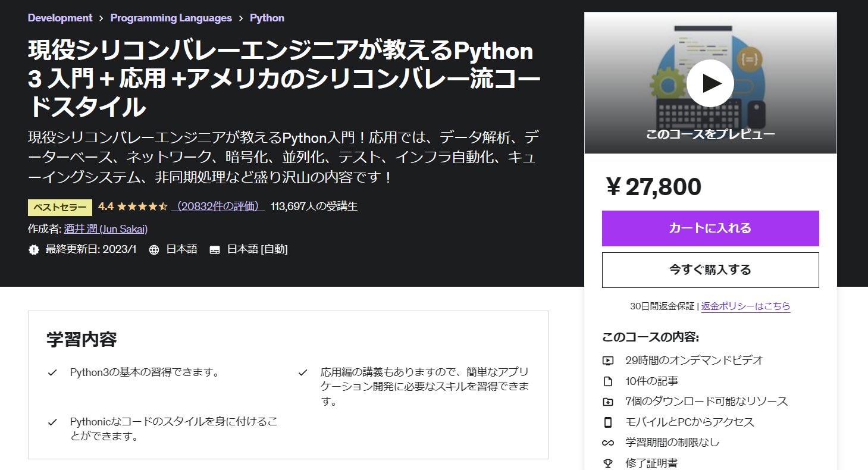Open the 返金ポリシーはこちら link
Image resolution: width=868 pixels, height=470 pixels.
click(x=746, y=306)
